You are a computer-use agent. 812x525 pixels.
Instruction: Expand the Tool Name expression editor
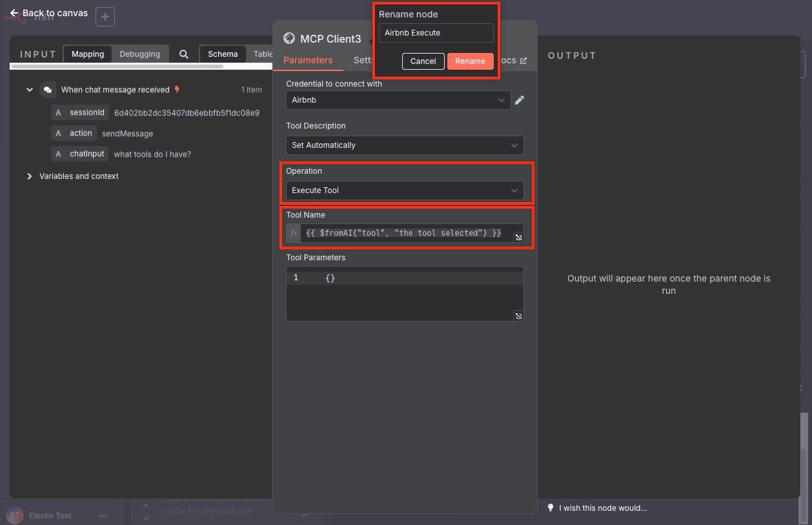point(518,238)
